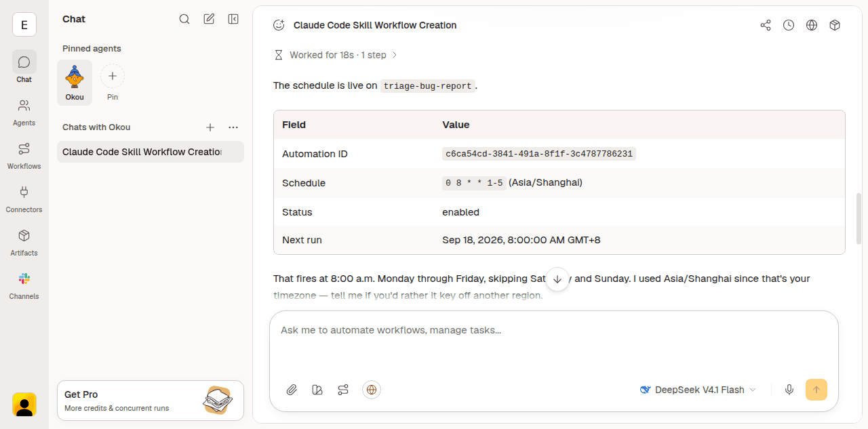
Task: Click the conversation scrollbar thumb
Action: pos(859,218)
